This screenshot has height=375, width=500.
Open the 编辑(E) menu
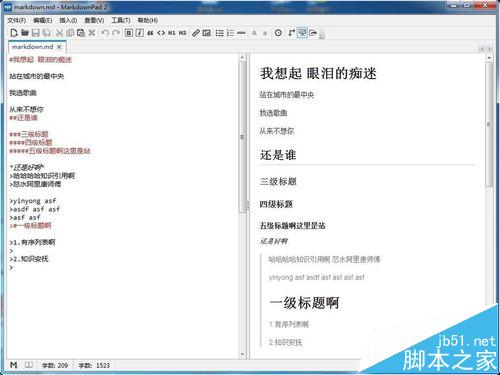click(x=43, y=20)
